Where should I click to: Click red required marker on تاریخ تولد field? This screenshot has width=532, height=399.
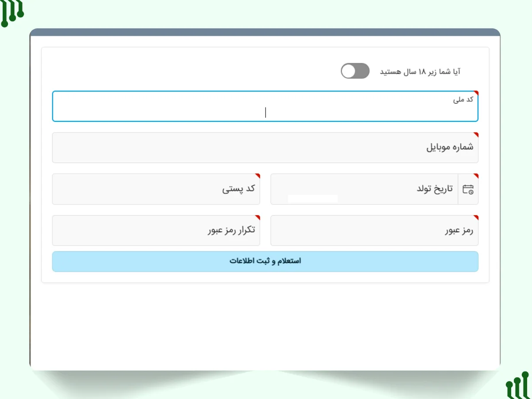pyautogui.click(x=476, y=176)
